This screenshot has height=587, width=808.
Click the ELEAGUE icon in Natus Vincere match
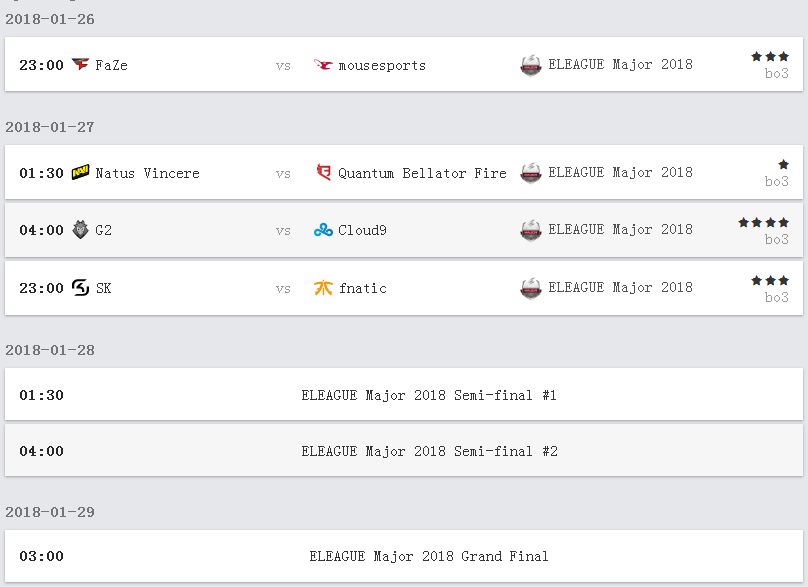coord(531,173)
